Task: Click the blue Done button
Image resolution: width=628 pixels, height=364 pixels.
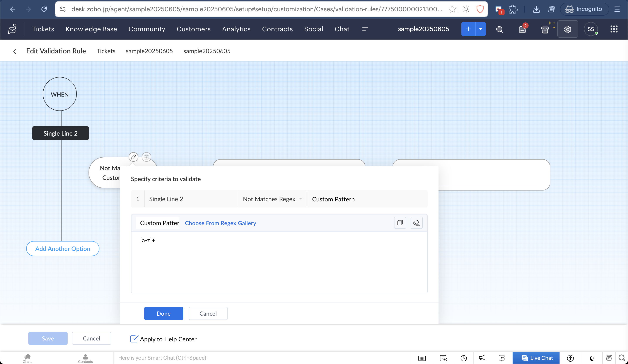Action: (x=164, y=313)
